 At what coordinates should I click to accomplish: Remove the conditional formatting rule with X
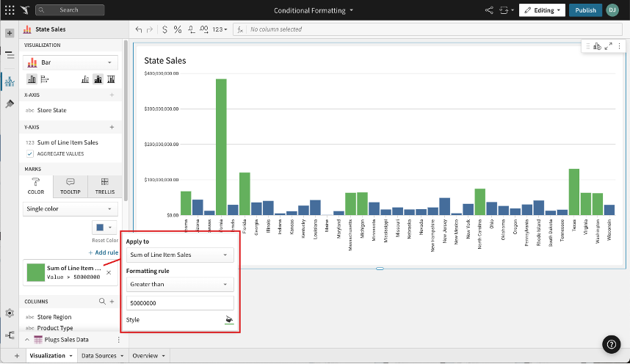pos(109,272)
